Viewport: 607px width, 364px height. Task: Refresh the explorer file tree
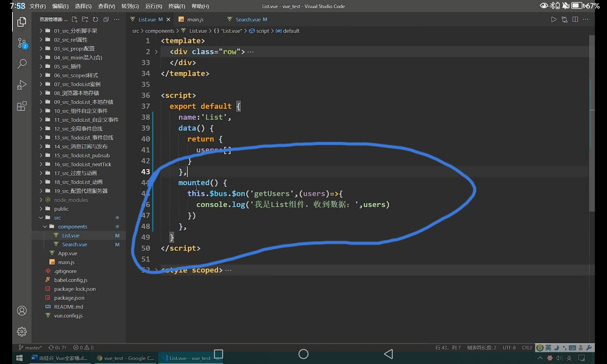point(96,19)
